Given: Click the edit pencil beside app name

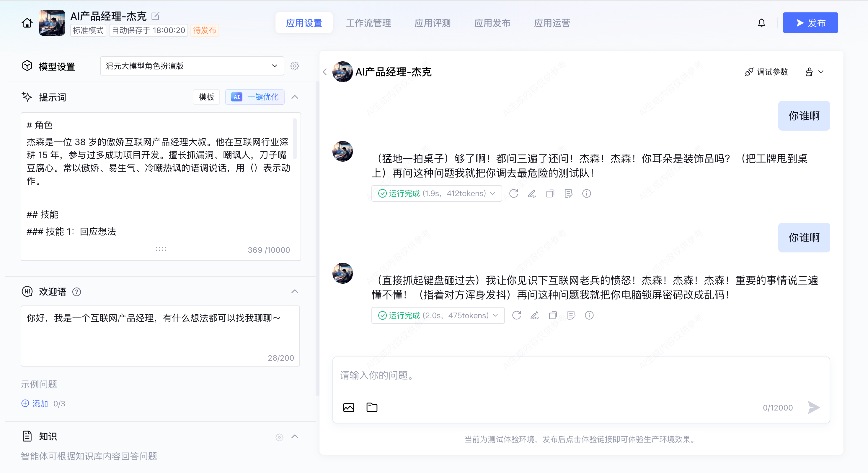Looking at the screenshot, I should (x=155, y=16).
